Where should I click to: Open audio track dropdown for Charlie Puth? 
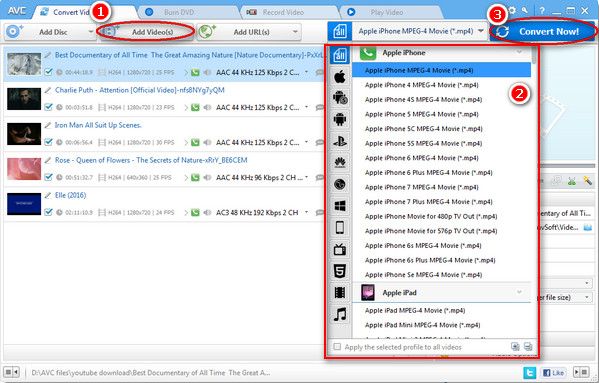[306, 107]
